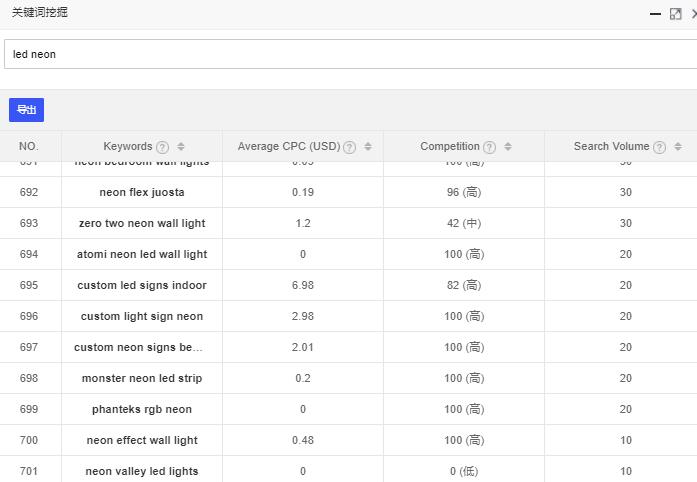Click the Search Volume help icon
697x482 pixels.
click(659, 147)
